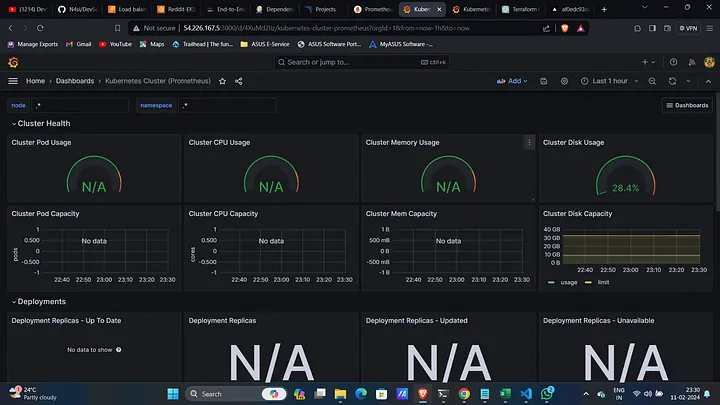This screenshot has height=405, width=720.
Task: Share the dashboard via share icon
Action: coord(238,81)
